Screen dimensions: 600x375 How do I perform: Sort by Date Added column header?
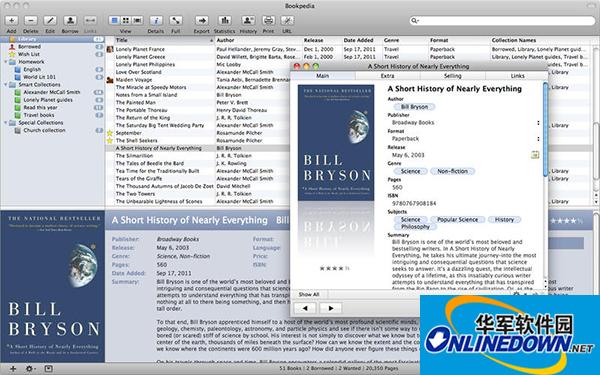pos(362,40)
